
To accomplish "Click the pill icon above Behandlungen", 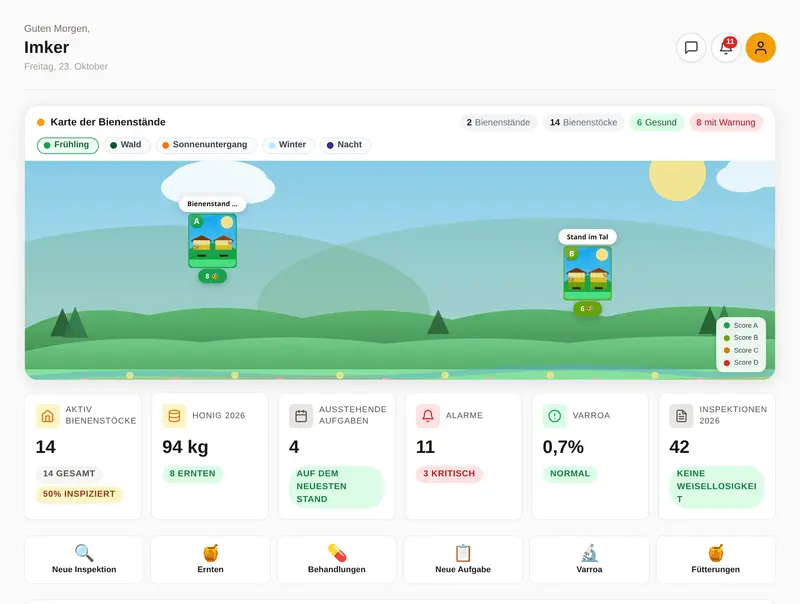I will click(x=337, y=552).
